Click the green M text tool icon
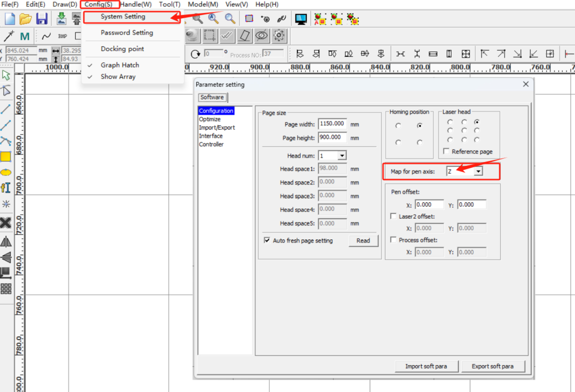This screenshot has width=575, height=392. (x=25, y=36)
